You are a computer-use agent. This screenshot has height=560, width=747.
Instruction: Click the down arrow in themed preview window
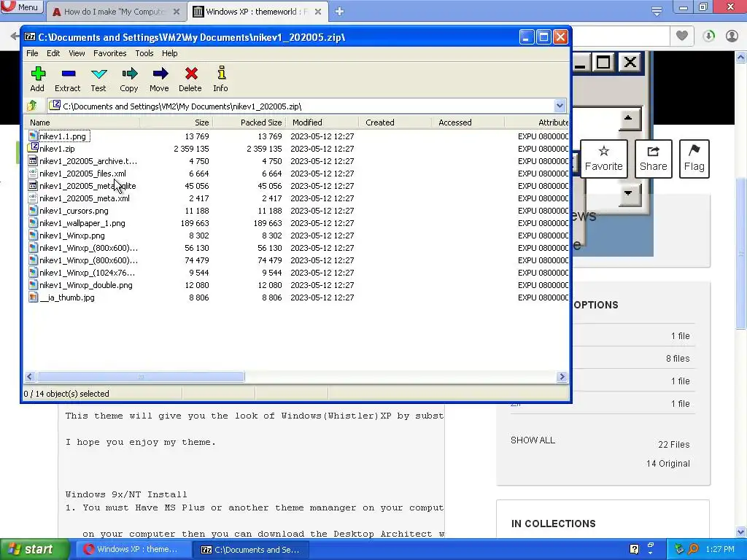[628, 193]
